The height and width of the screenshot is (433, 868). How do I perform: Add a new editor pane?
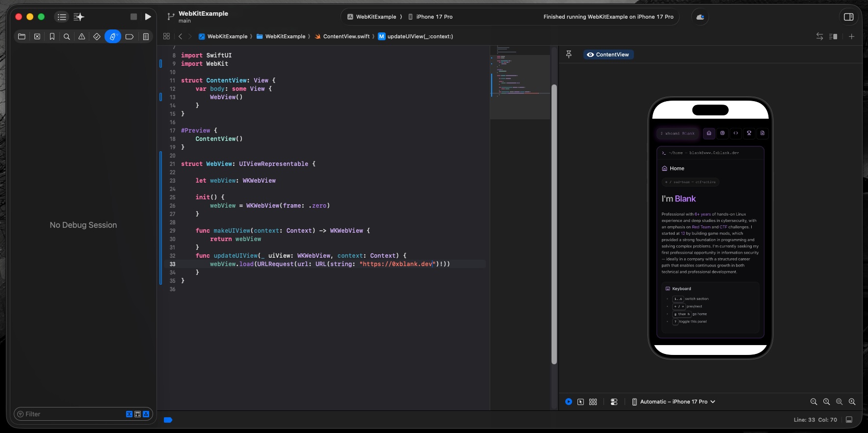point(852,36)
